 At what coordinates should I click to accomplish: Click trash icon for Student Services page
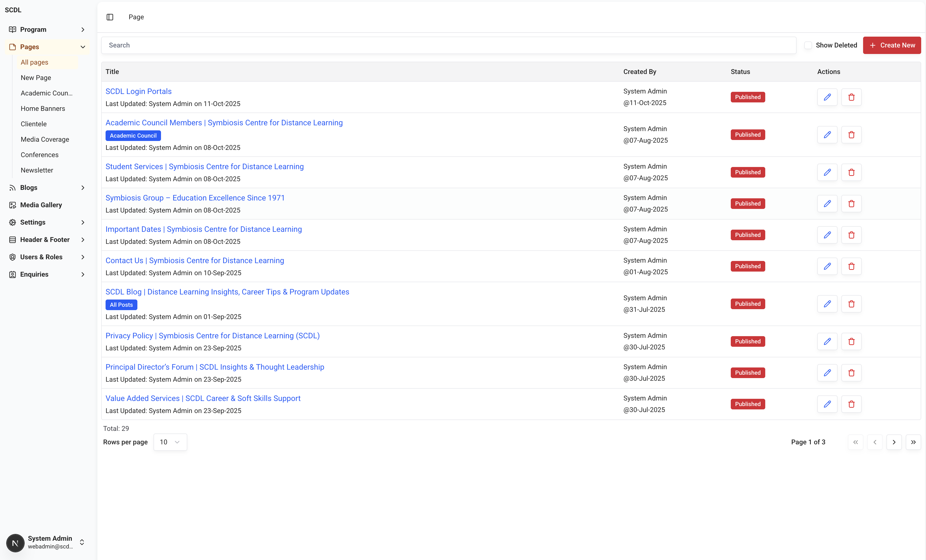(851, 172)
